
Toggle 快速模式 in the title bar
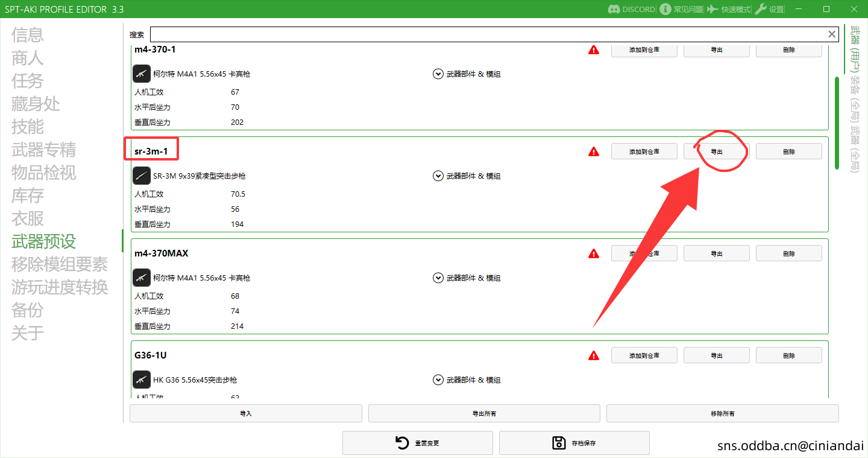[729, 9]
